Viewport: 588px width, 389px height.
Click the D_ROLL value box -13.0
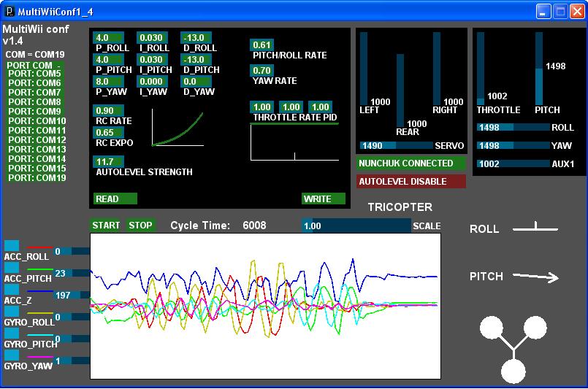[196, 37]
